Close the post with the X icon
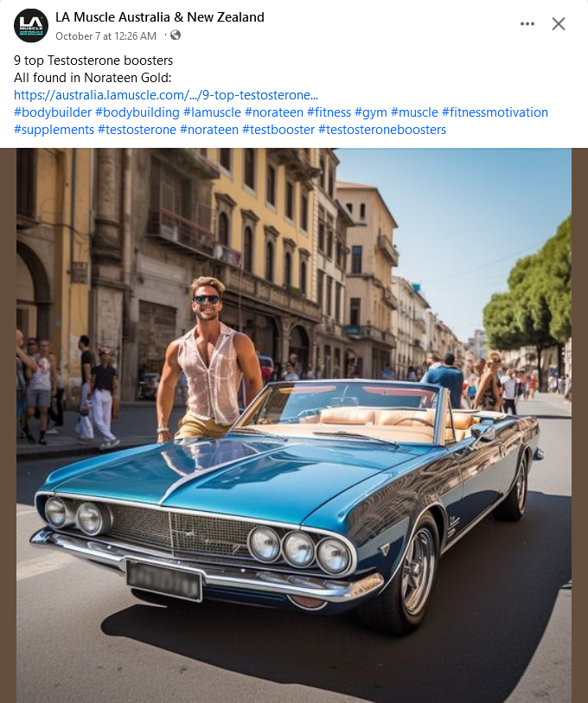Screen dimensions: 588x703 click(559, 23)
